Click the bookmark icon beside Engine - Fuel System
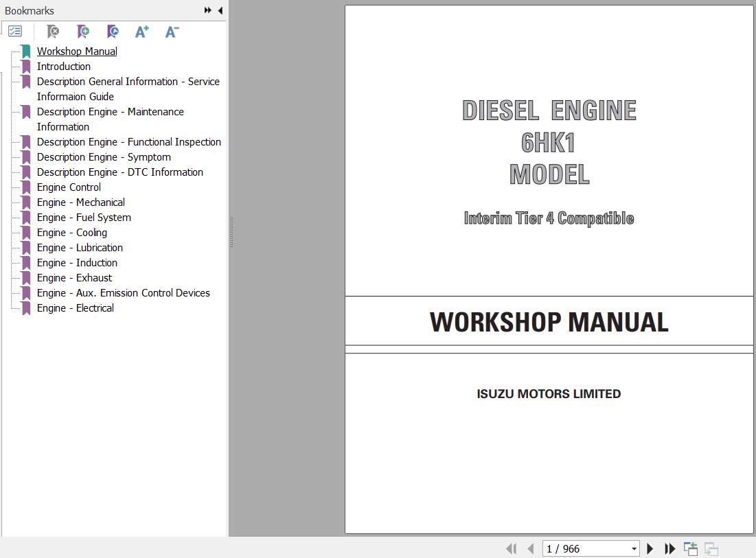Viewport: 756px width, 558px height. pos(26,218)
